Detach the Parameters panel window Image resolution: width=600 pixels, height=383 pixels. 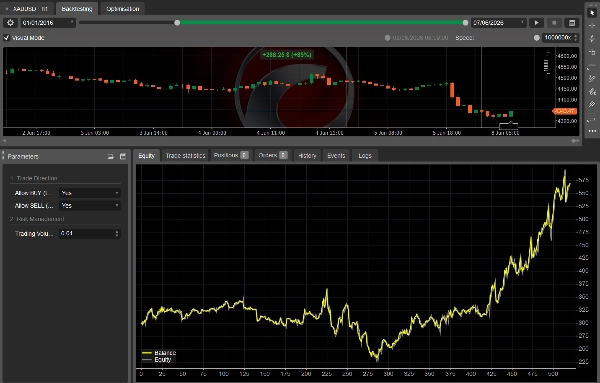pos(123,156)
